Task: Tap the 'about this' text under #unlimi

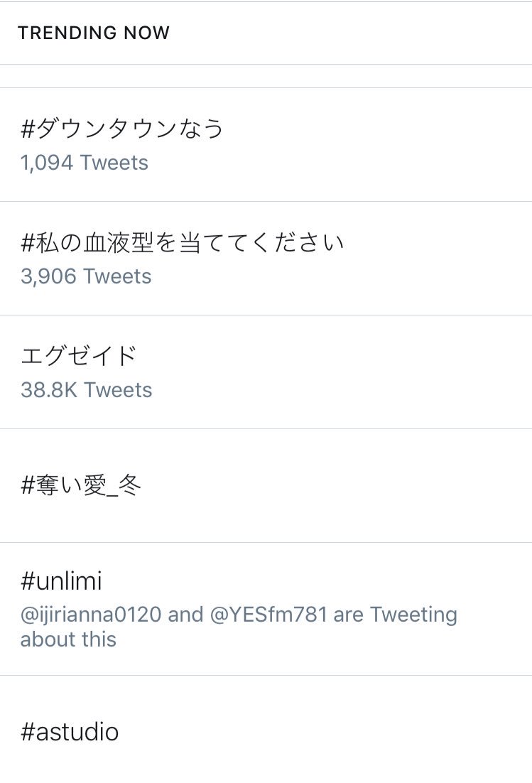Action: click(68, 639)
